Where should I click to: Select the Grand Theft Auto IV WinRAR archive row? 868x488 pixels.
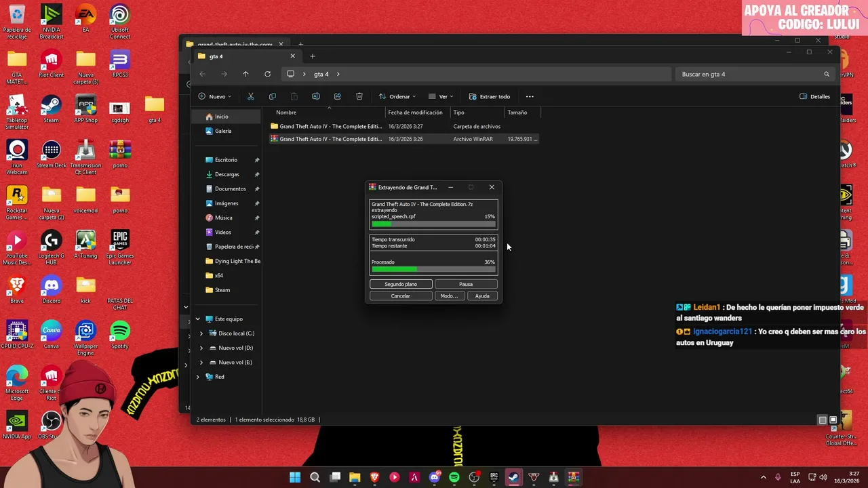403,139
